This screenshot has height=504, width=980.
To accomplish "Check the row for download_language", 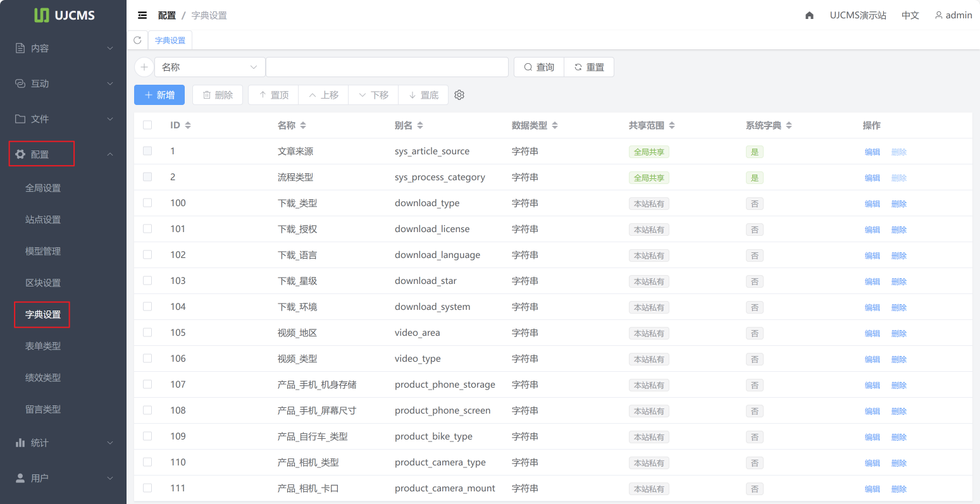I will coord(147,255).
